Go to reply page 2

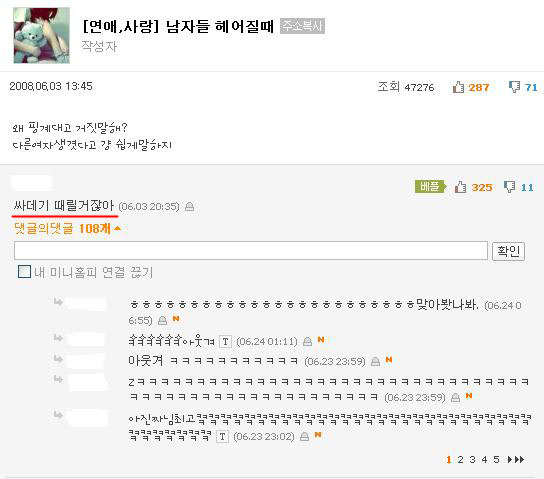[x=460, y=460]
